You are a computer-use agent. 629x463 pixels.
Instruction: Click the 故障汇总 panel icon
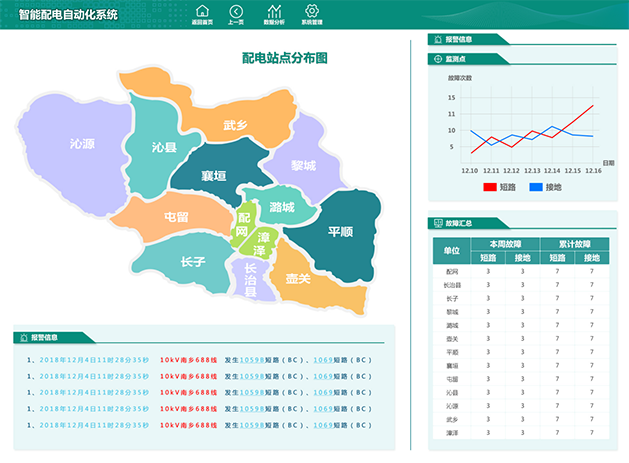437,223
